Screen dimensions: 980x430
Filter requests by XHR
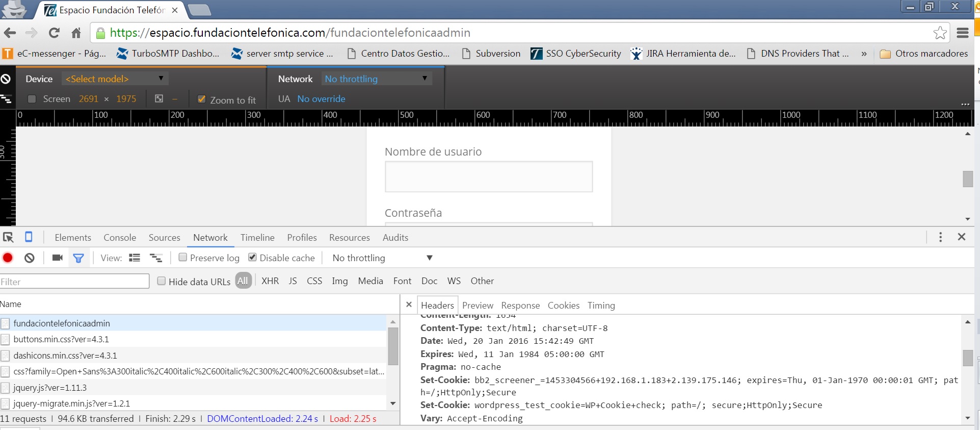(x=270, y=281)
